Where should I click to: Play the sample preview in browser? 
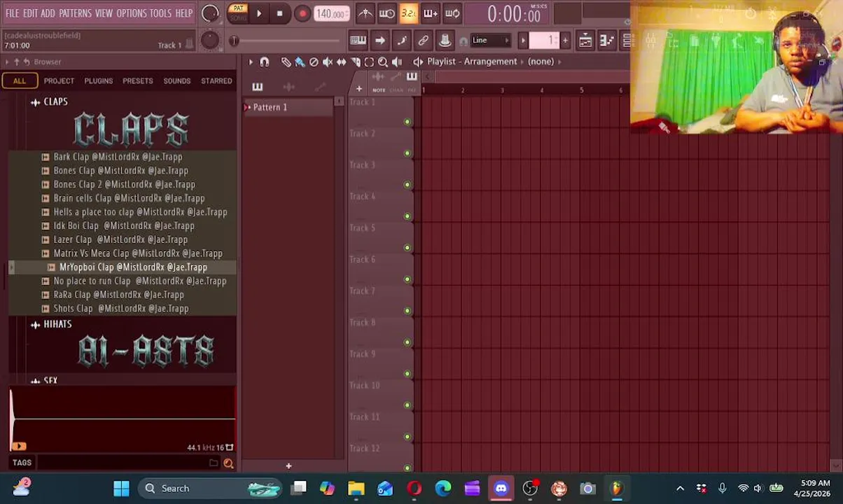click(x=19, y=446)
